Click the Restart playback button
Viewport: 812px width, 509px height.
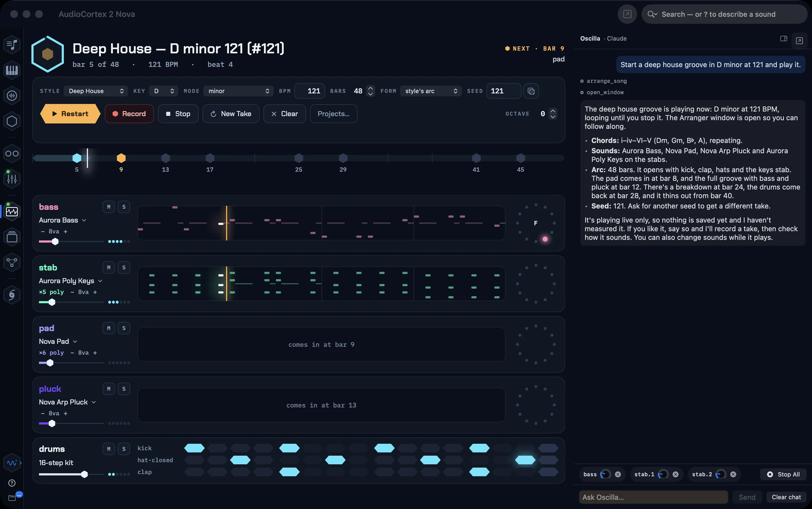(x=70, y=114)
